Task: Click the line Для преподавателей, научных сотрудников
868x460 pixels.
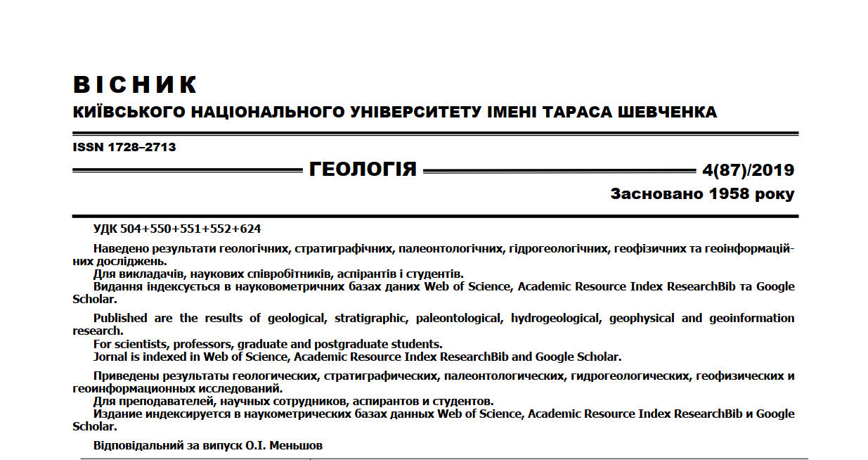Action: [293, 402]
